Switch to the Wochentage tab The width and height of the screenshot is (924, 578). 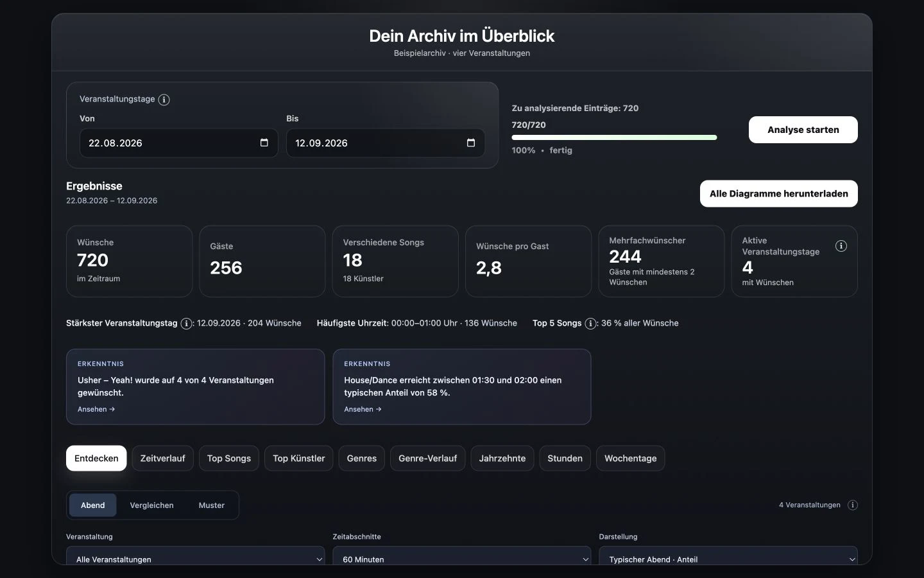coord(631,459)
